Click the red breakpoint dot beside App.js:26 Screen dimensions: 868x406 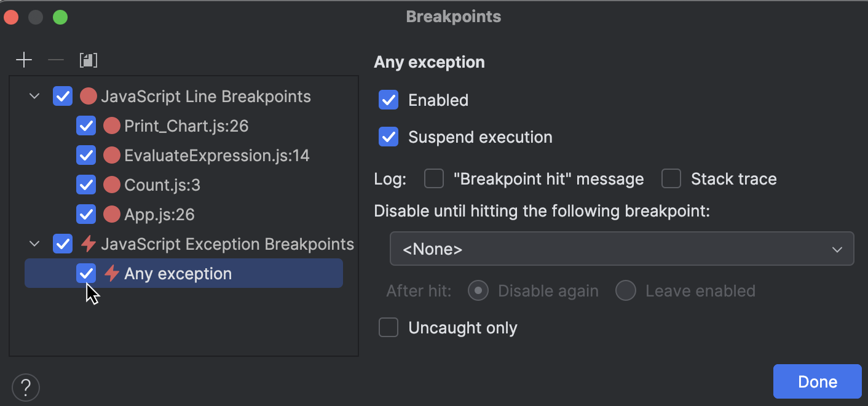pos(112,214)
